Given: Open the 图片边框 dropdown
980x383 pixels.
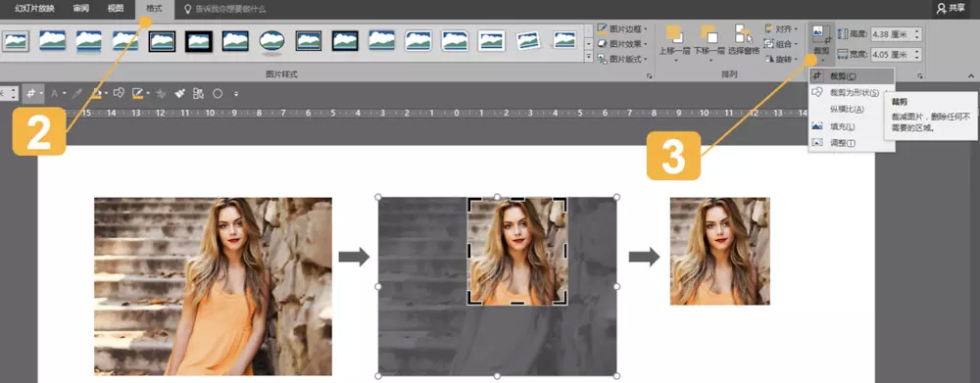Looking at the screenshot, I should pos(622,28).
